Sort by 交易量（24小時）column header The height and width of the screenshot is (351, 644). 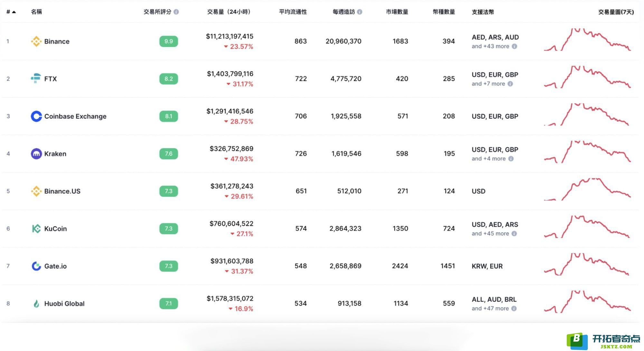(229, 12)
